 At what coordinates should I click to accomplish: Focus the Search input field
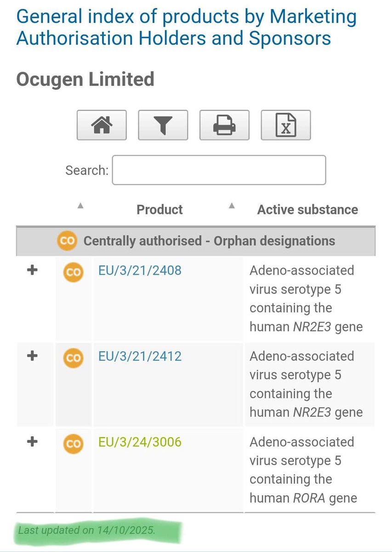coord(219,170)
